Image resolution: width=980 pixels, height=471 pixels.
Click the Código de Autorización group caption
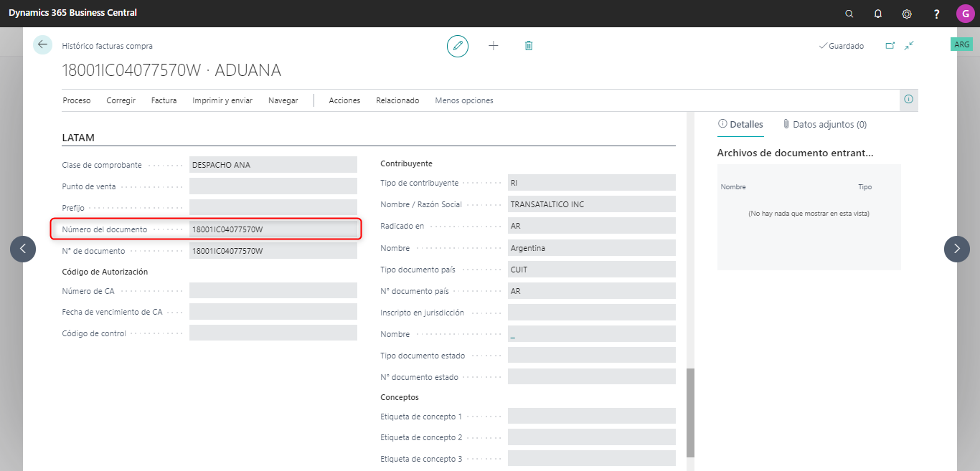(105, 272)
